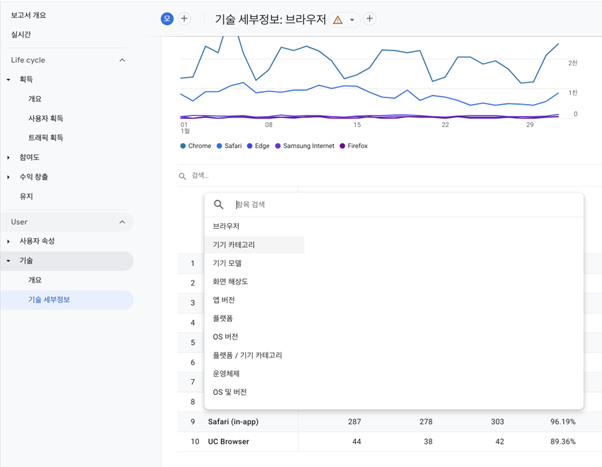Click the Samsung Internet legend color dot

pos(278,146)
